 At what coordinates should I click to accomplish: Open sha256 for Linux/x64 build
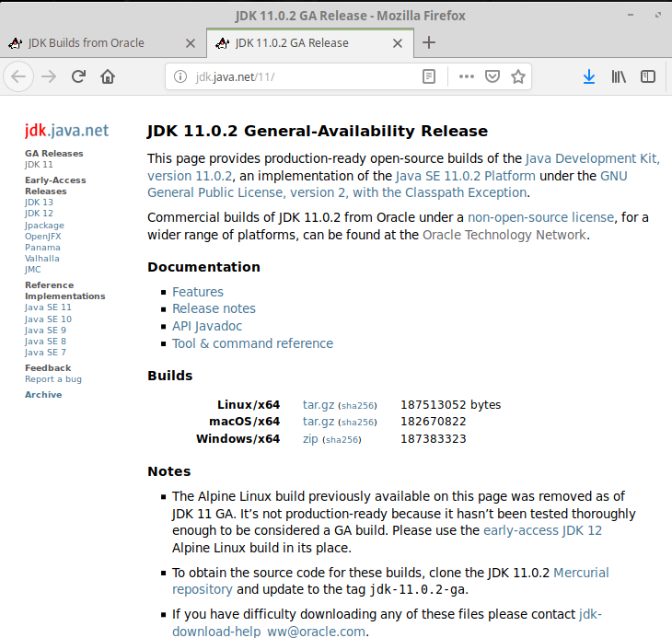(x=357, y=406)
